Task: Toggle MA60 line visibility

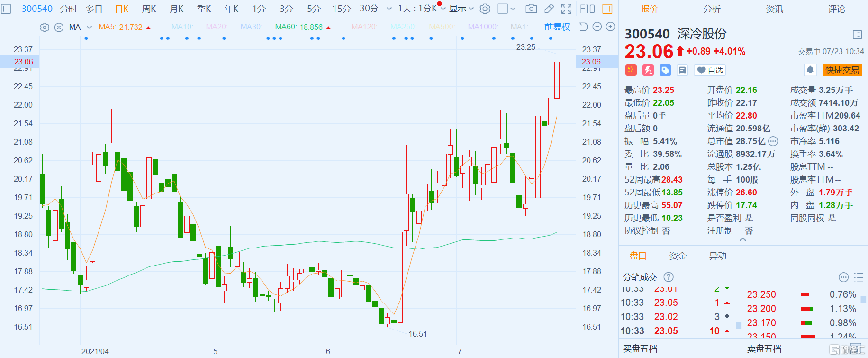Action: (x=303, y=27)
